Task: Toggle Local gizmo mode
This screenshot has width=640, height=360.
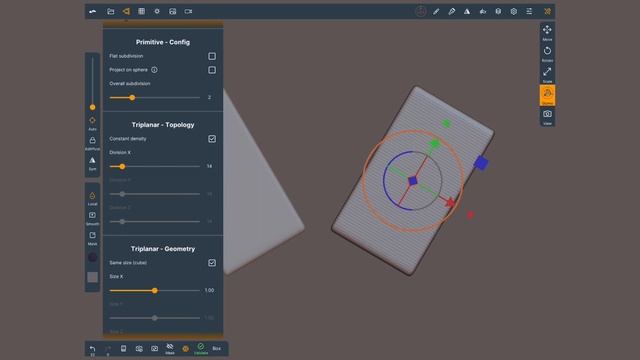Action: pyautogui.click(x=93, y=198)
